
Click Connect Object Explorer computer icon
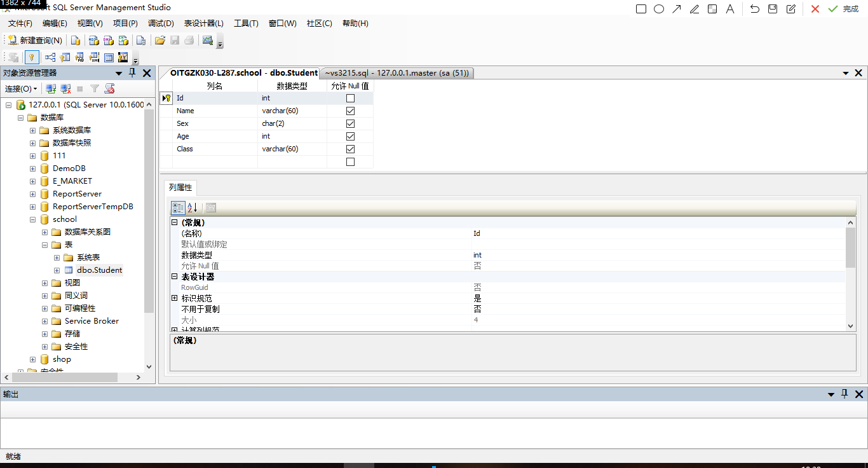51,89
